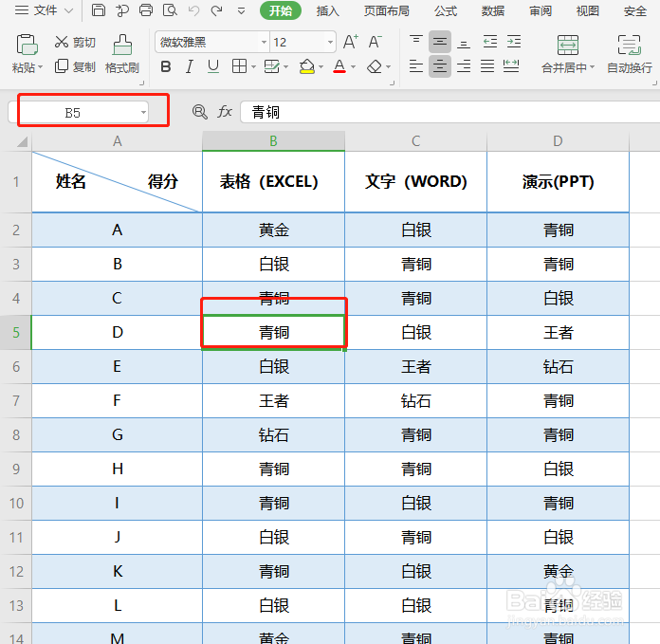Toggle Underline formatting
Viewport: 660px width, 644px height.
213,66
